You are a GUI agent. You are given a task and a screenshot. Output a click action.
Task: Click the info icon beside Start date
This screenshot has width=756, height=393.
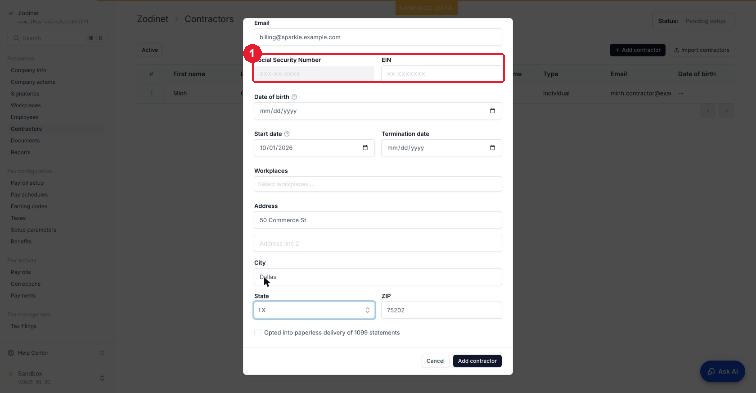click(x=287, y=134)
